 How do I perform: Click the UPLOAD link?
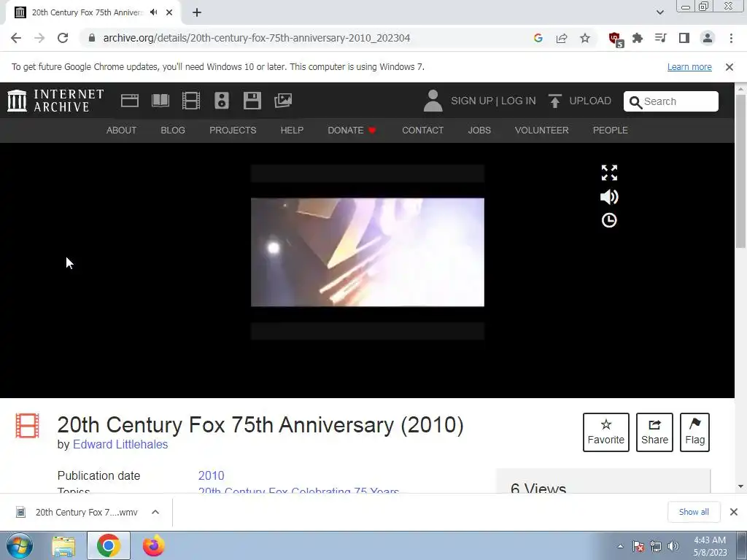[x=580, y=101]
